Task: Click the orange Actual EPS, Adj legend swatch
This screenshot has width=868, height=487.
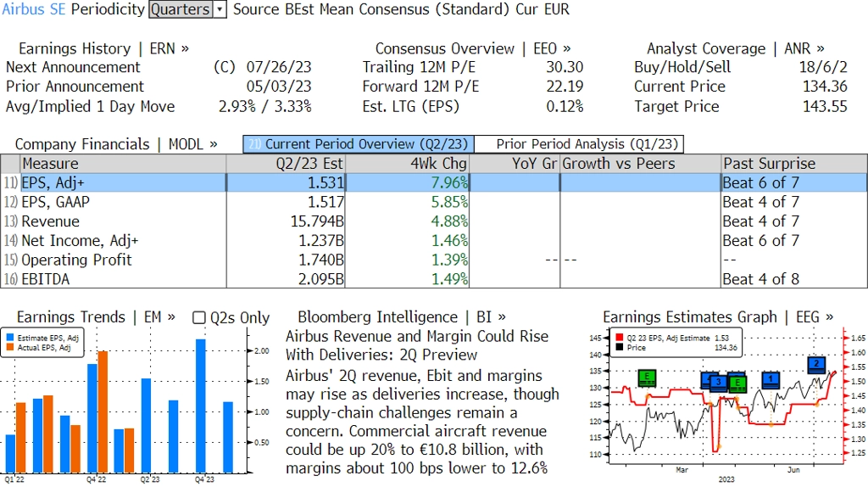Action: [x=10, y=347]
